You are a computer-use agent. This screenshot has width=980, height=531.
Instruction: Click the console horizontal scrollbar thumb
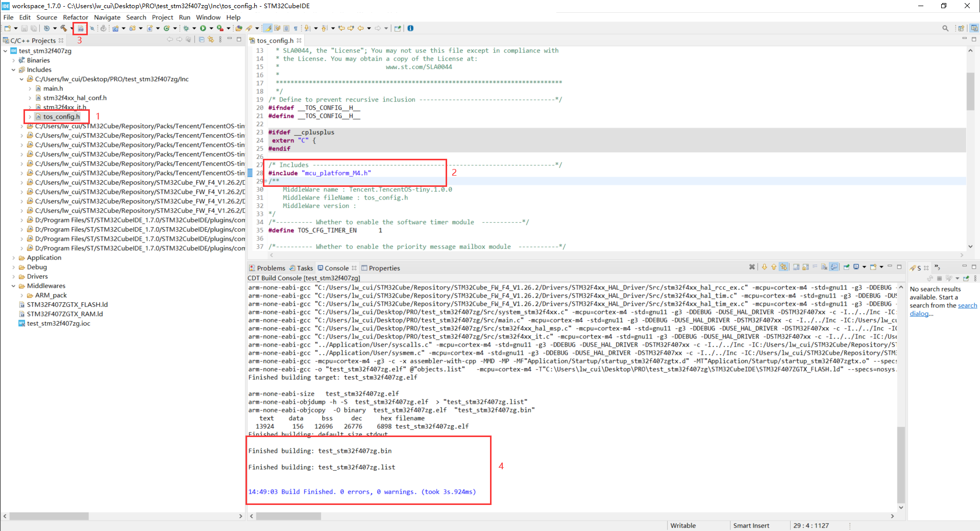(288, 516)
